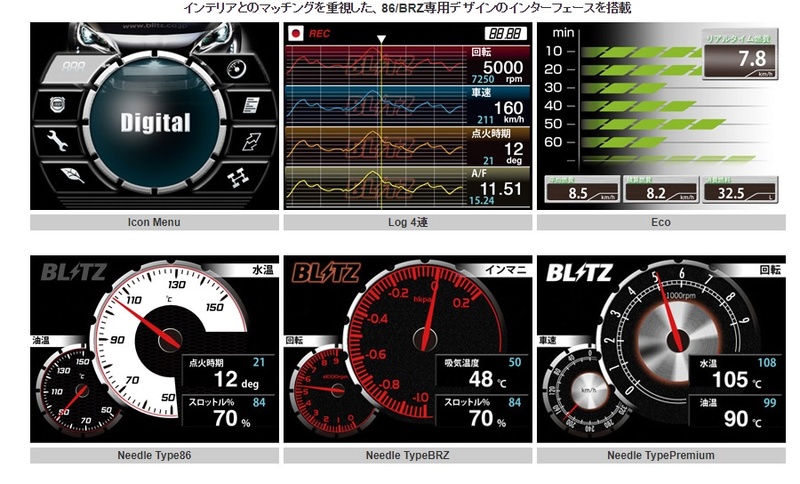Click the small 車速 speed gauge
The image size is (800, 484).
587,392
